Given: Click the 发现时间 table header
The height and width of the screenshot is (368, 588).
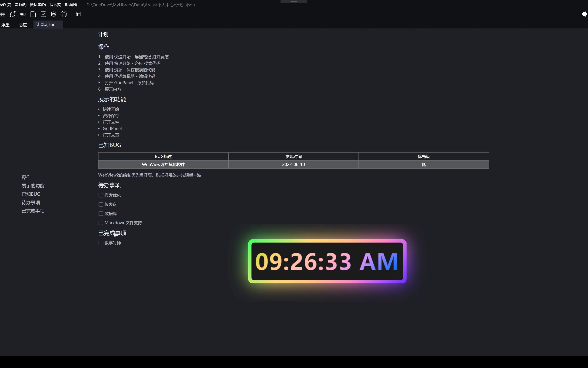Looking at the screenshot, I should pos(293,157).
